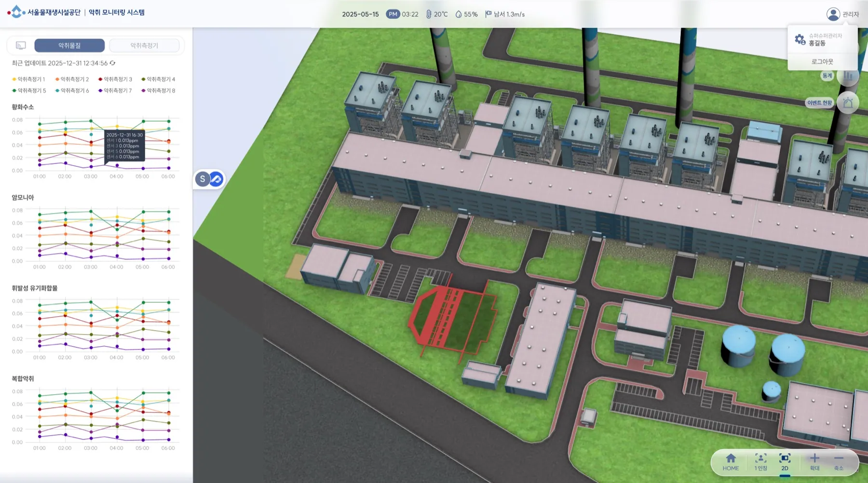Viewport: 868px width, 483px height.
Task: Select 로그아웃 in the user menu
Action: click(822, 62)
